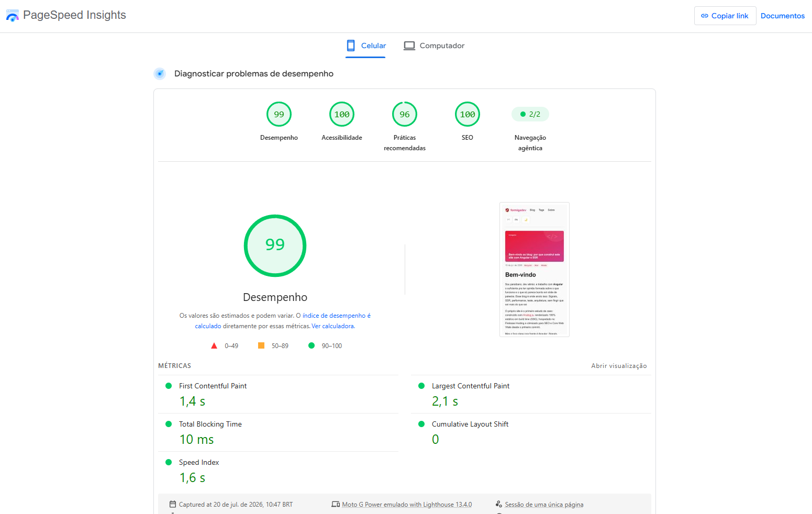Click the large 99 Desempenho gauge
812x514 pixels.
275,245
